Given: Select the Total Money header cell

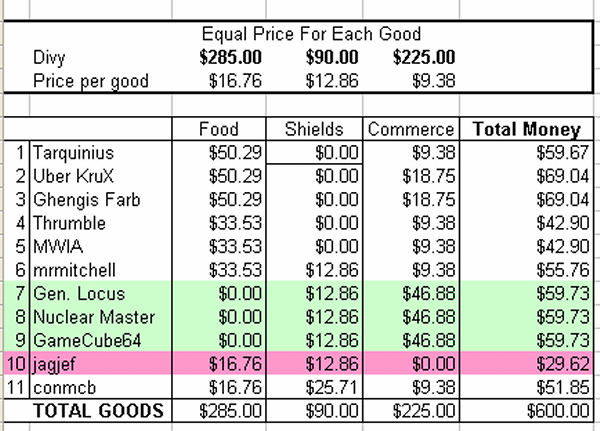Looking at the screenshot, I should click(527, 129).
